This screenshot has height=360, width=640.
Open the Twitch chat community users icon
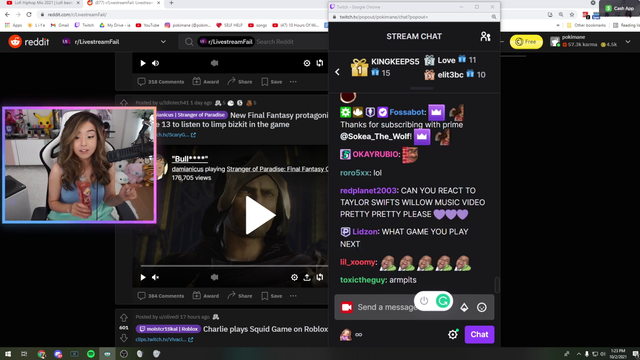pyautogui.click(x=485, y=36)
